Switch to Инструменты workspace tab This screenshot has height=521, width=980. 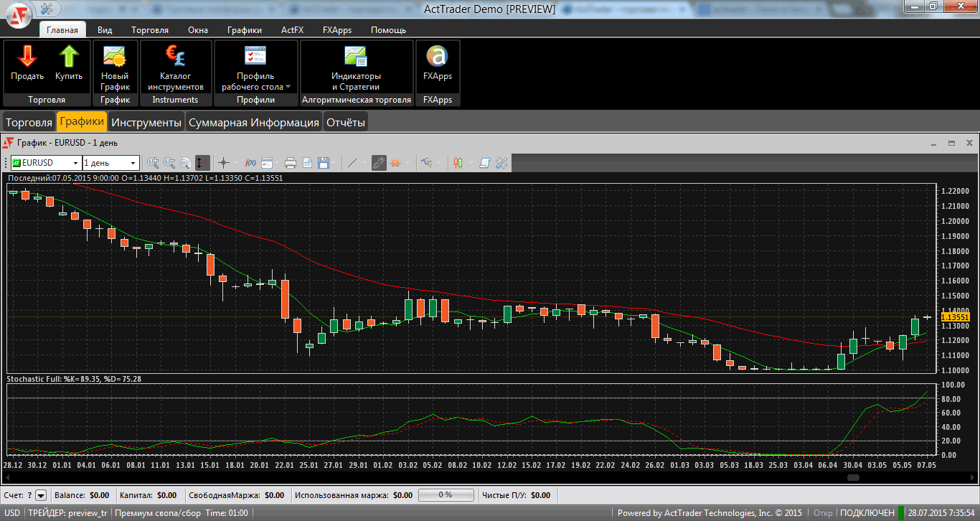tap(146, 122)
